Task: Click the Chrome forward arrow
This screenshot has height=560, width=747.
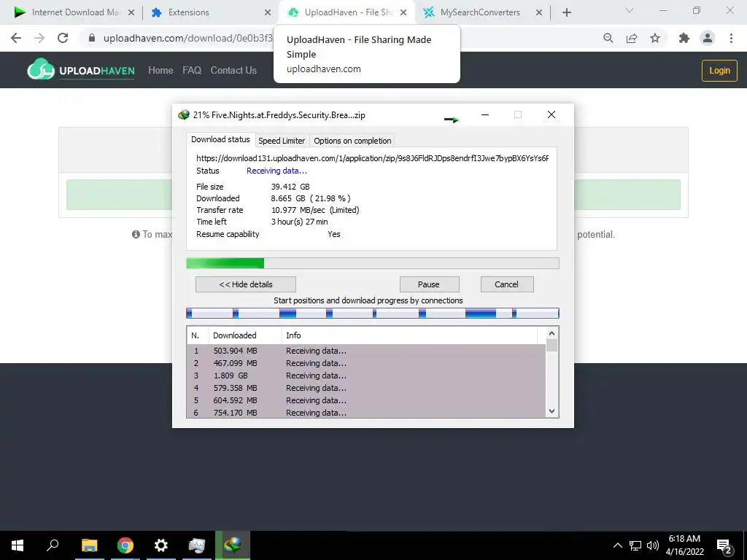Action: point(39,38)
